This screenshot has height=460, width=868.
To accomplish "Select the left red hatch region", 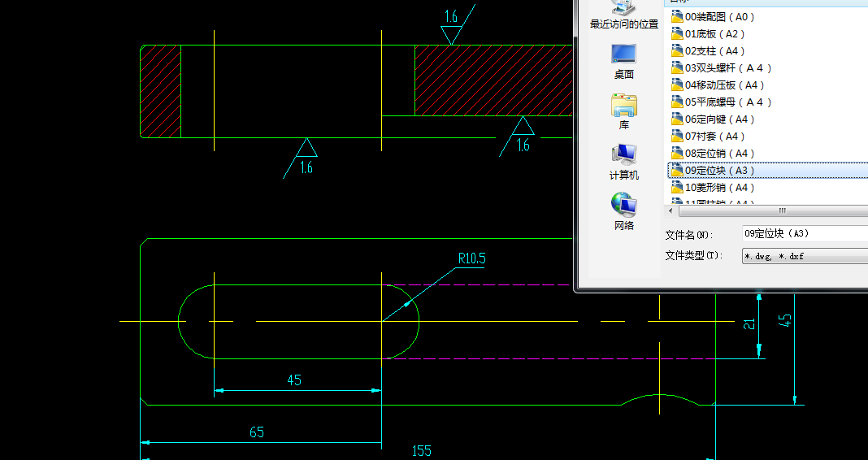I will tap(161, 91).
